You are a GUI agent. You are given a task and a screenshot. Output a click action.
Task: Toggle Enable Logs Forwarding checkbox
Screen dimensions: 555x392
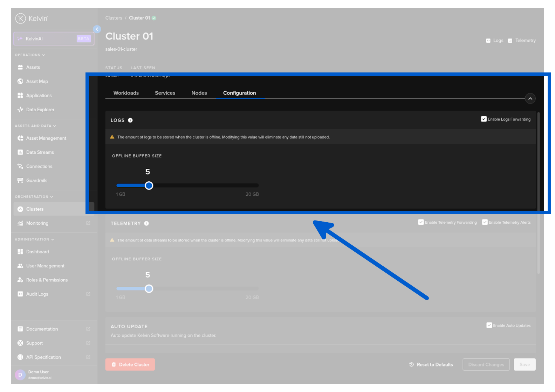tap(484, 119)
